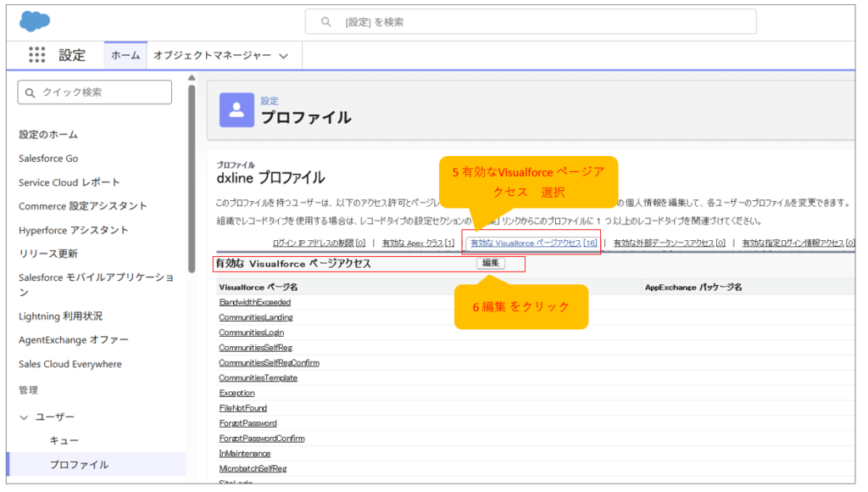This screenshot has width=868, height=492.
Task: Open CommunitiesLanding page link
Action: [x=256, y=317]
